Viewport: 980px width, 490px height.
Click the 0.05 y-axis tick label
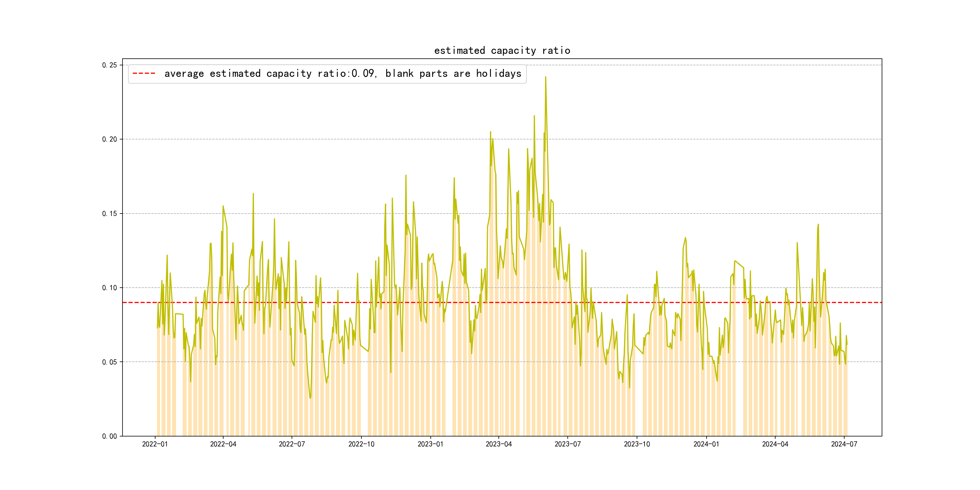coord(109,362)
